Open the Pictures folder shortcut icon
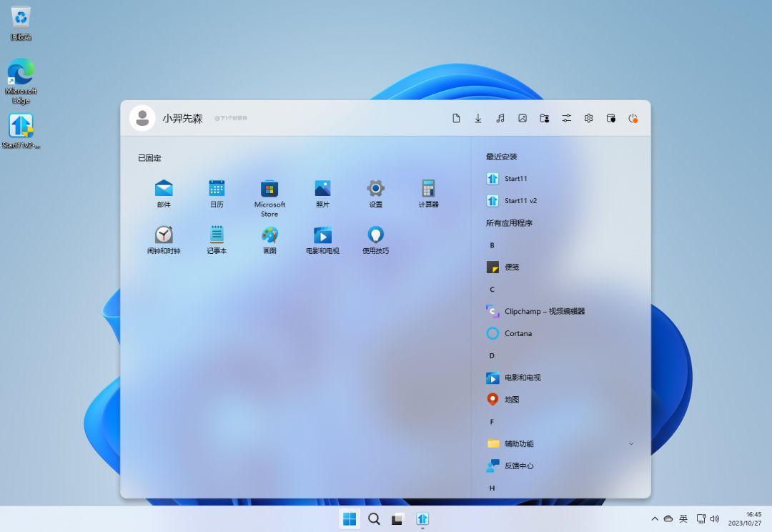The width and height of the screenshot is (772, 532). pos(523,118)
